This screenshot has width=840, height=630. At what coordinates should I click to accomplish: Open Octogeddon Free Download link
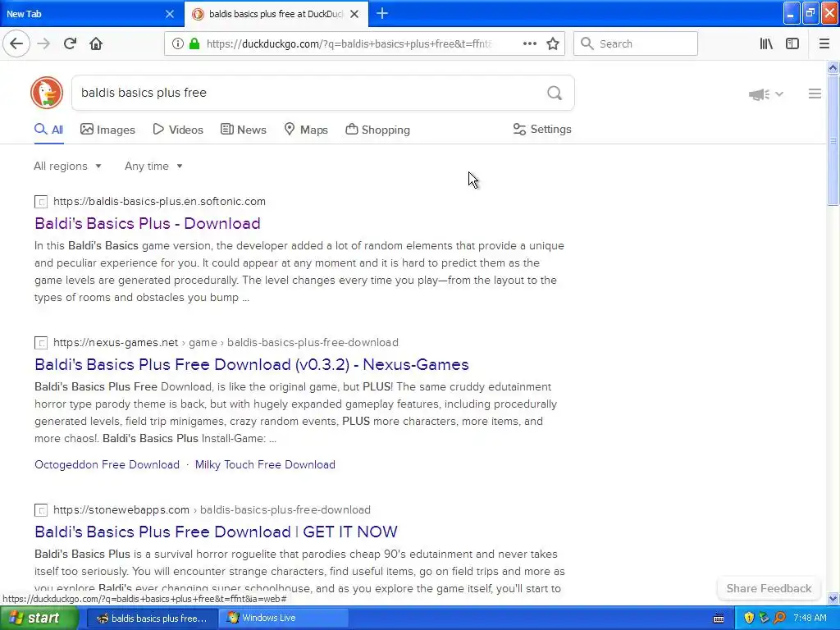(x=107, y=464)
